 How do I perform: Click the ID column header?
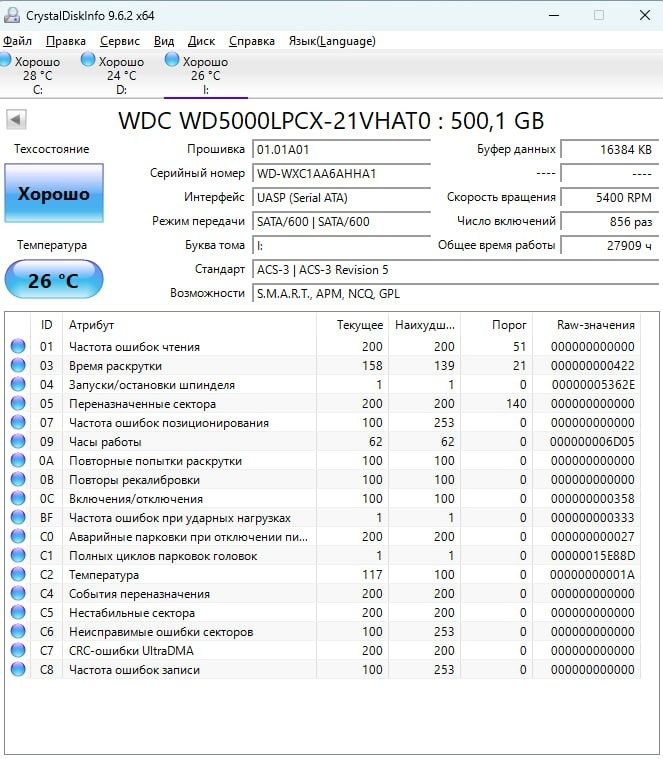pos(46,325)
